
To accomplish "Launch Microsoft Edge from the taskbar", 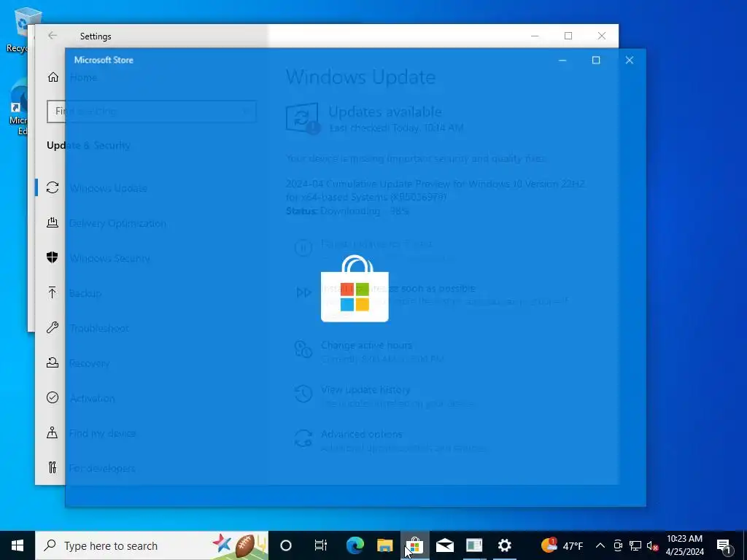I will click(355, 545).
